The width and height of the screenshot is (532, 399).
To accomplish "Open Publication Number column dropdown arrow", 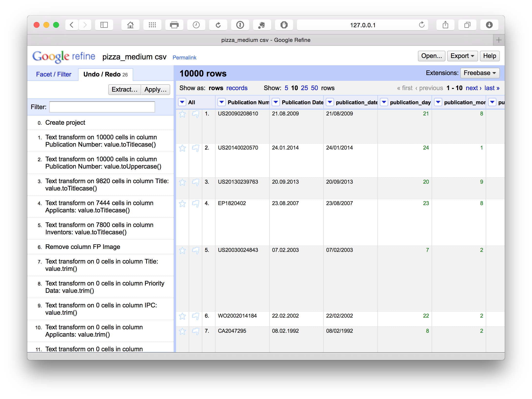I will tap(222, 102).
